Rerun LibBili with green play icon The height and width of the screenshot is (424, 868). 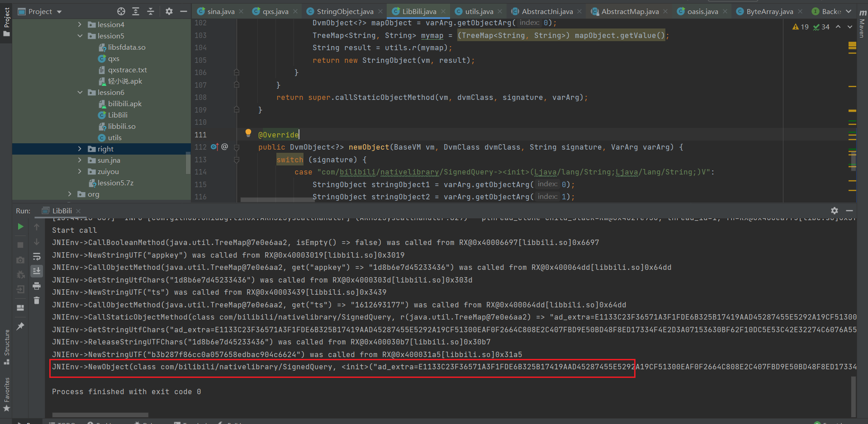point(20,226)
